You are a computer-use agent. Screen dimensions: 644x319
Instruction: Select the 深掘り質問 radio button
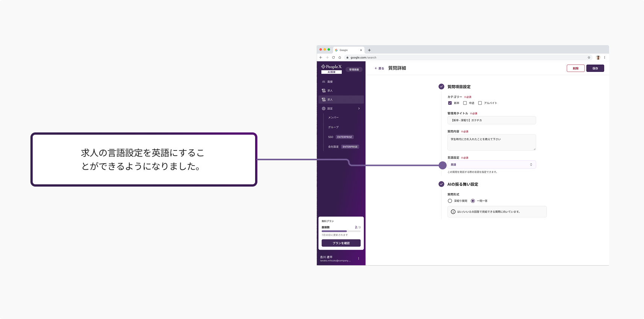(x=450, y=201)
